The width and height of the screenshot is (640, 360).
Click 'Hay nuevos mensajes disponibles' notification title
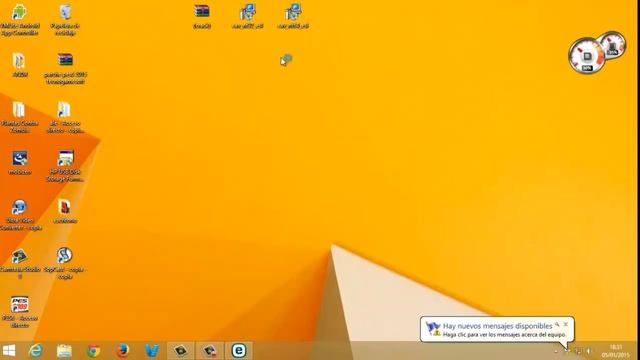[497, 326]
